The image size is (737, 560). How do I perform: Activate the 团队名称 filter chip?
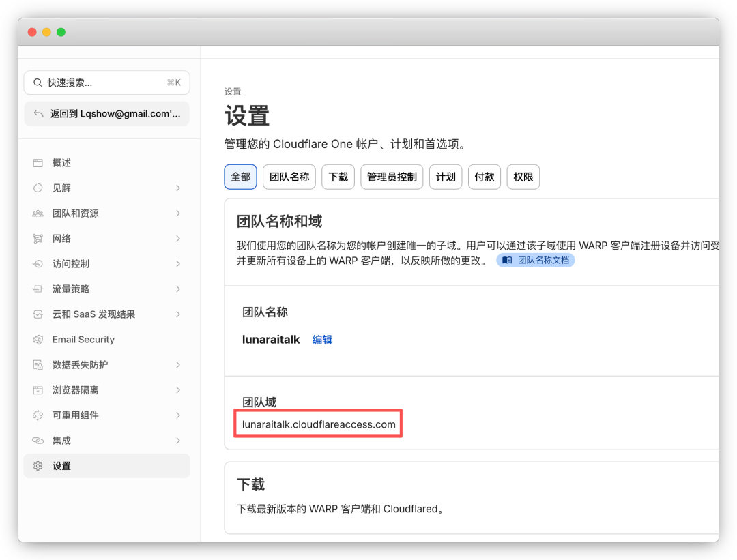(x=289, y=177)
